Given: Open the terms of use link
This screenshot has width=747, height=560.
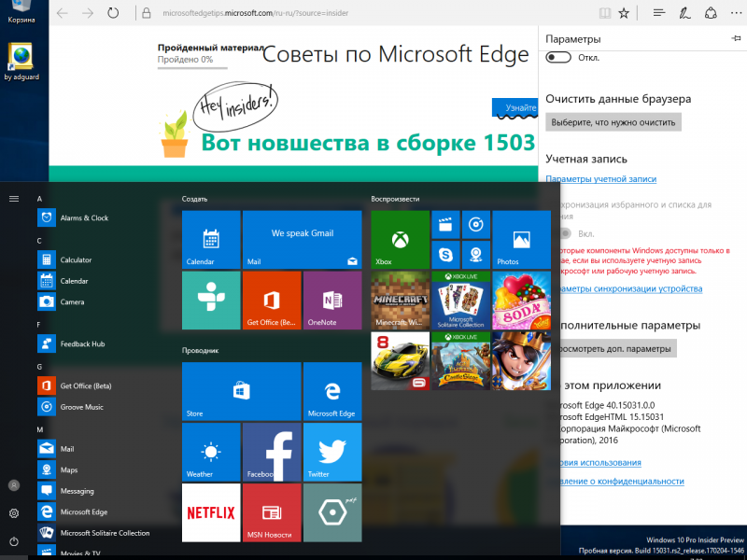Looking at the screenshot, I should (600, 462).
